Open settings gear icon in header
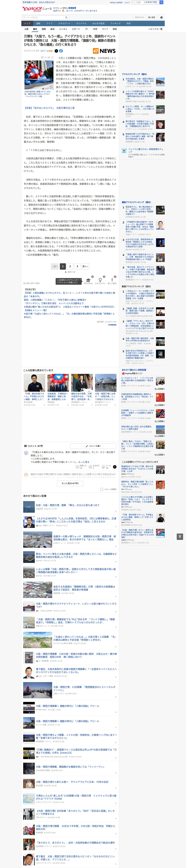Image resolution: width=186 pixels, height=868 pixels. coord(161,17)
